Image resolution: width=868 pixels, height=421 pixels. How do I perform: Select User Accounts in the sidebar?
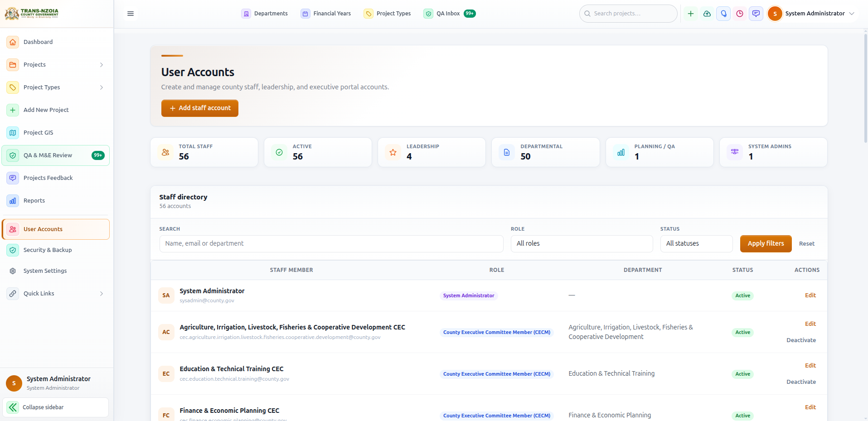tap(56, 229)
